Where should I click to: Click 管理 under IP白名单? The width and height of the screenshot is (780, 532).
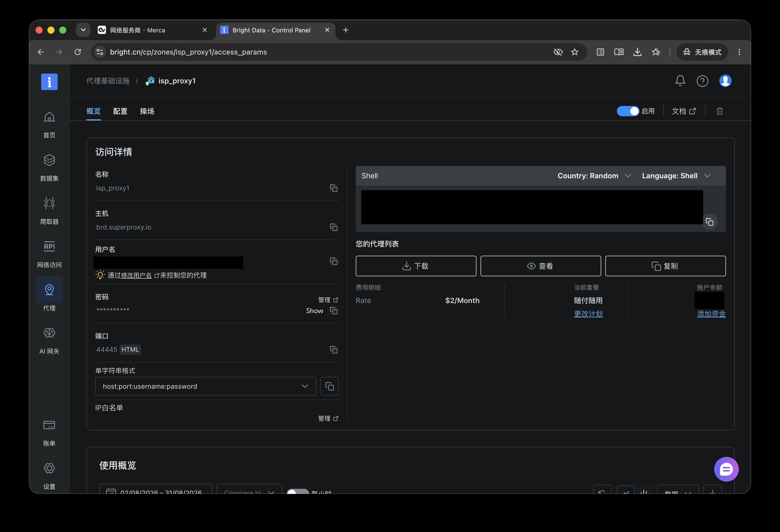click(328, 418)
